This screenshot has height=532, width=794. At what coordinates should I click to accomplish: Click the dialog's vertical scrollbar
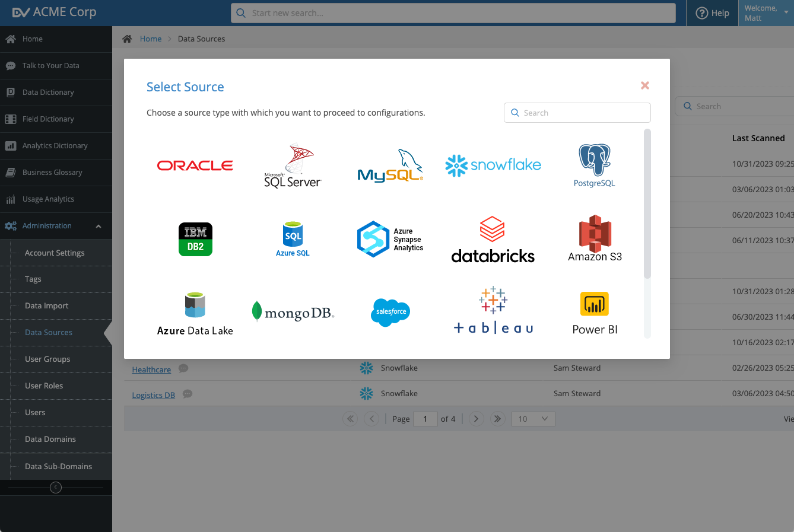point(647,203)
